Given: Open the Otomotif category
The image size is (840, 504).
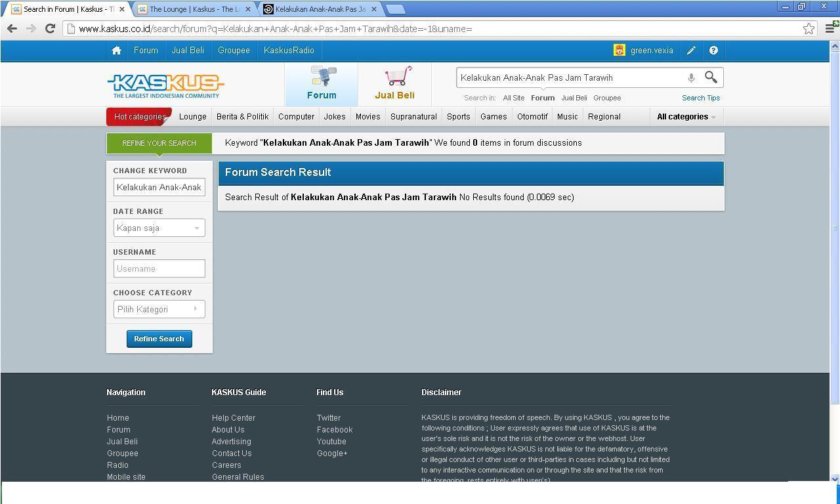Looking at the screenshot, I should click(x=532, y=117).
